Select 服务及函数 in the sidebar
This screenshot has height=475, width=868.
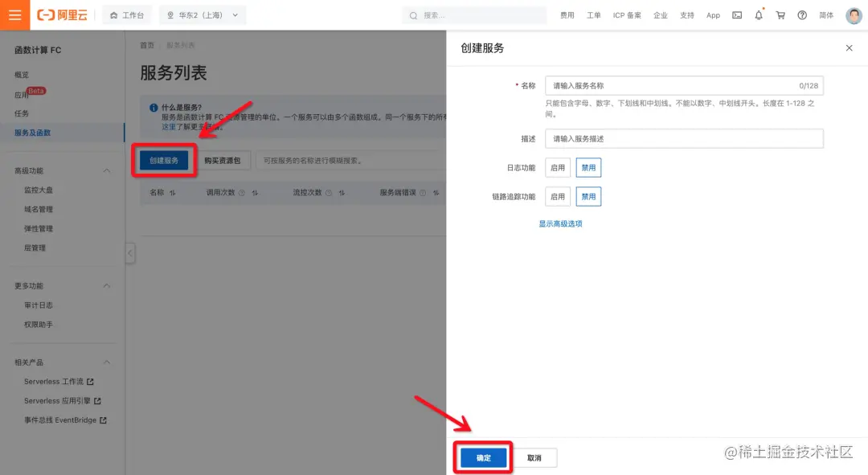coord(33,133)
